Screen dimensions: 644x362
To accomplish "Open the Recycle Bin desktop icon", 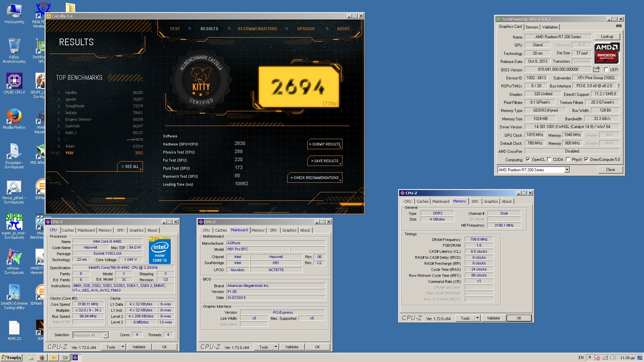I will point(14,50).
